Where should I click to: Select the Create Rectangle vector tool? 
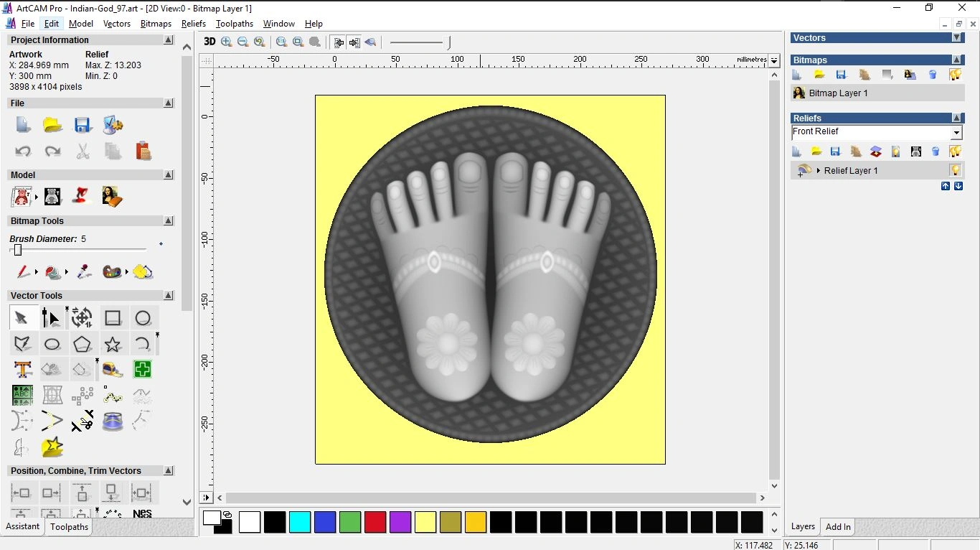[113, 318]
